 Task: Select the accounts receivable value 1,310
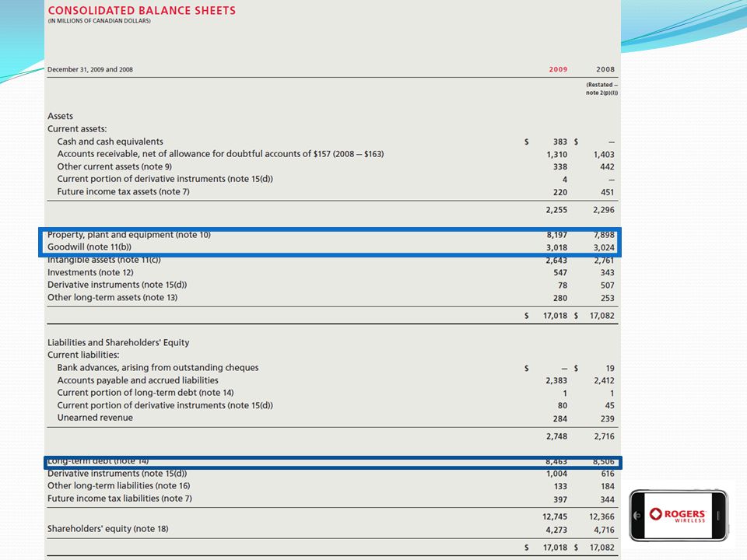coord(557,155)
